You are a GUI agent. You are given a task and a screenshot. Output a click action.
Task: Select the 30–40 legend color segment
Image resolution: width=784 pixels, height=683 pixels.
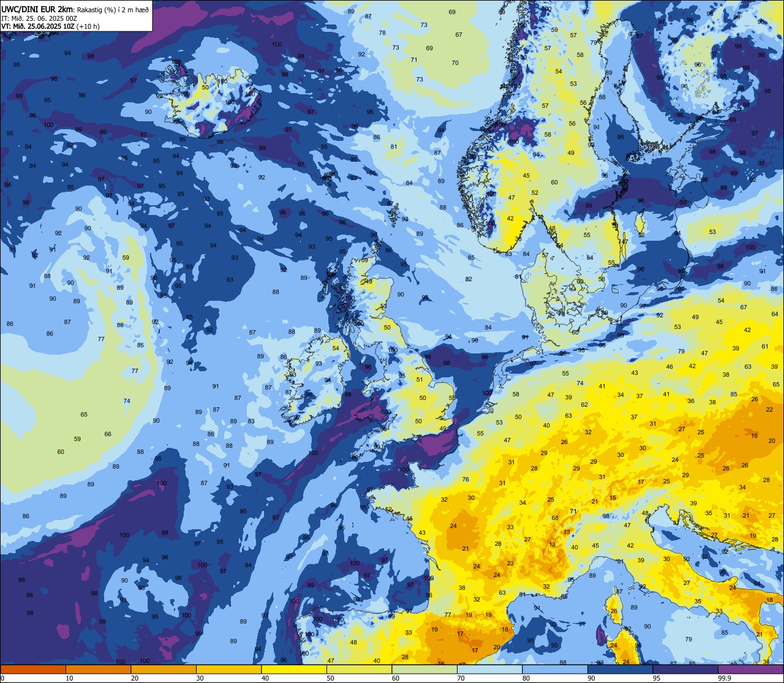(228, 669)
